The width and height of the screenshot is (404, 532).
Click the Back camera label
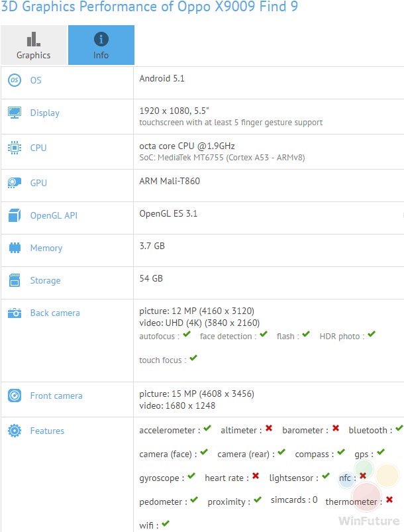pyautogui.click(x=55, y=313)
